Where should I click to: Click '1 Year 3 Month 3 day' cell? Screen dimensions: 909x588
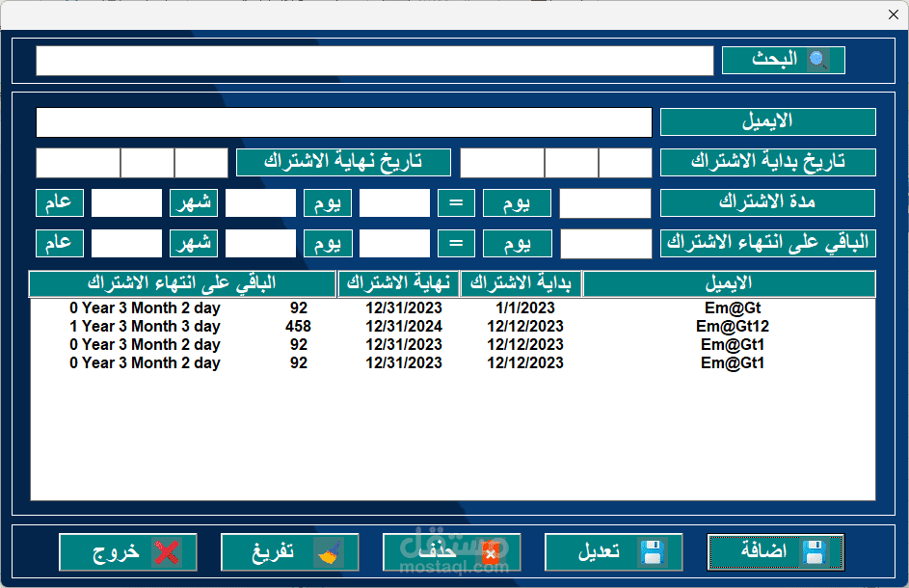coord(145,327)
